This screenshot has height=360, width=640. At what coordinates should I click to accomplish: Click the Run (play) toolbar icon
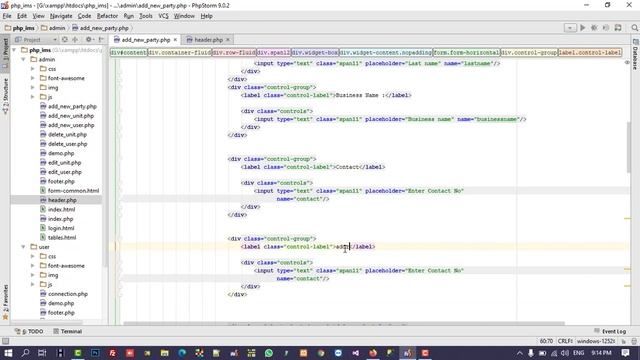pos(582,28)
